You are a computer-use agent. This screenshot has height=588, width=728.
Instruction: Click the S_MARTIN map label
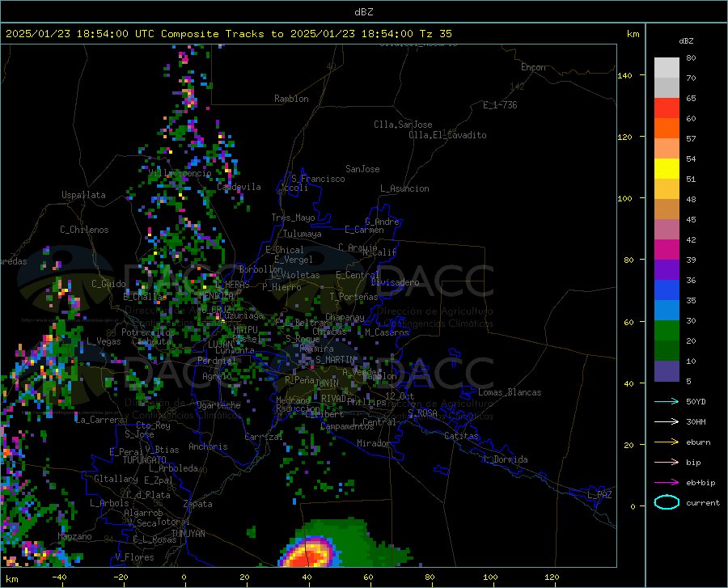(335, 360)
